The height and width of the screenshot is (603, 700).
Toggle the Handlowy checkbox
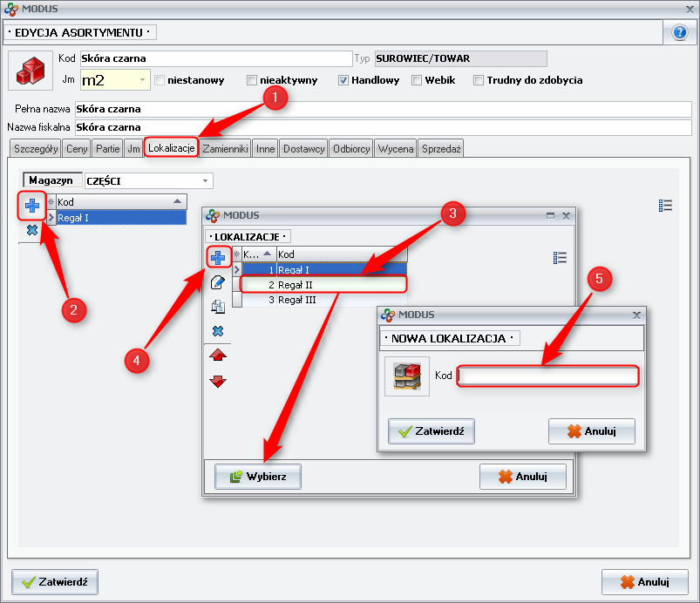point(343,80)
